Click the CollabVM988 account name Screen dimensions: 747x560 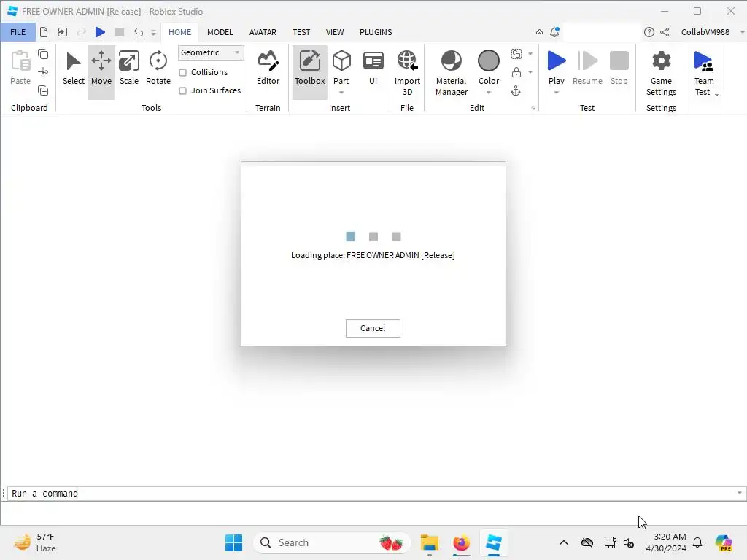pos(705,32)
